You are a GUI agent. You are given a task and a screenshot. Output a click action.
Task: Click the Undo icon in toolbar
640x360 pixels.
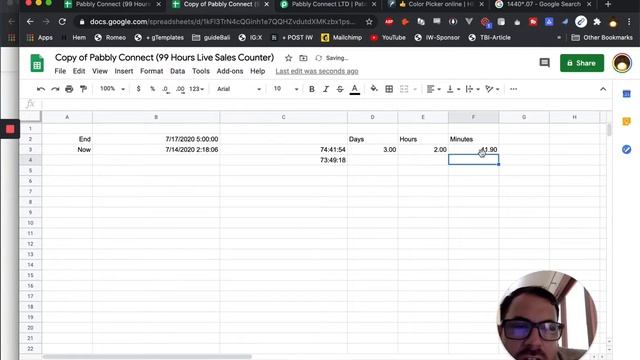[x=41, y=89]
